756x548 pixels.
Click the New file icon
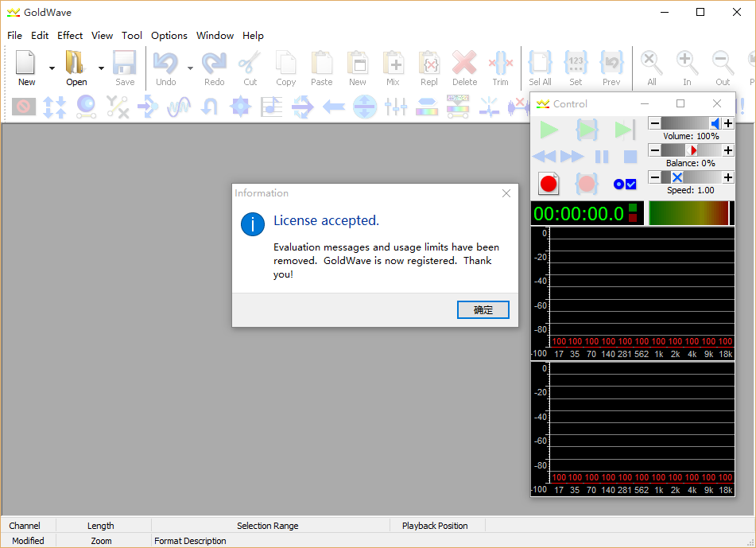point(26,64)
